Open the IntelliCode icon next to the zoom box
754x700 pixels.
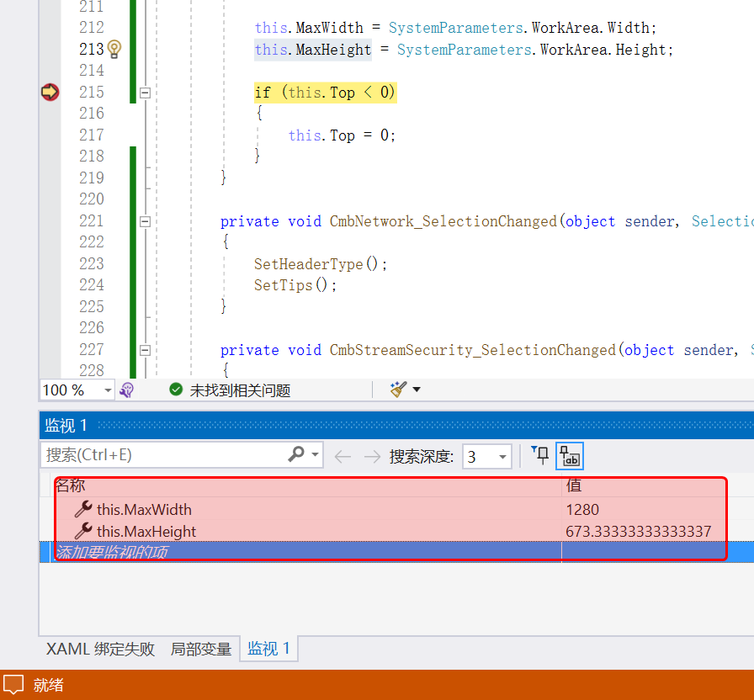tap(127, 390)
